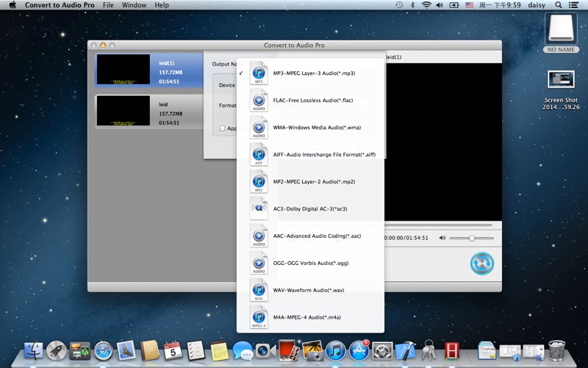Image resolution: width=588 pixels, height=368 pixels.
Task: Open the File menu
Action: (x=108, y=5)
